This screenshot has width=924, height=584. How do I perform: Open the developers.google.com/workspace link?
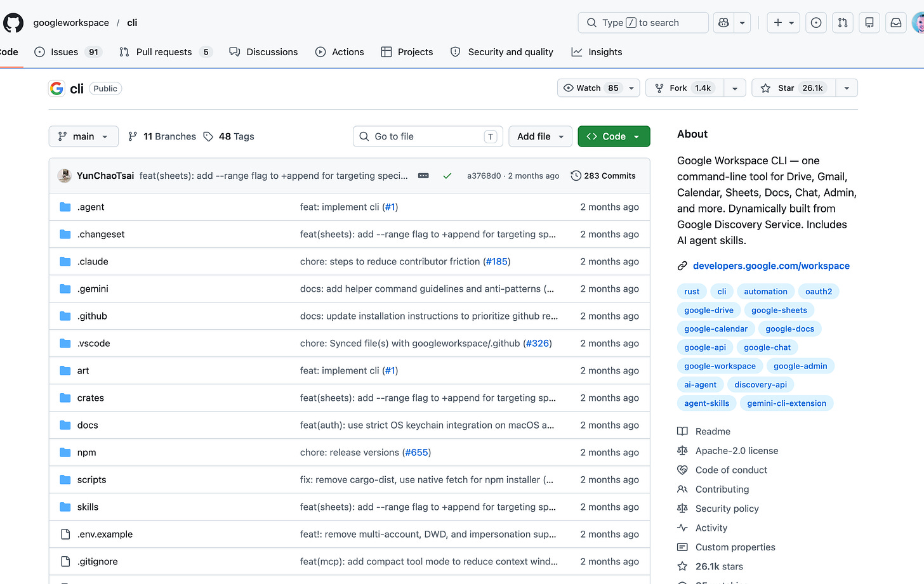(771, 266)
